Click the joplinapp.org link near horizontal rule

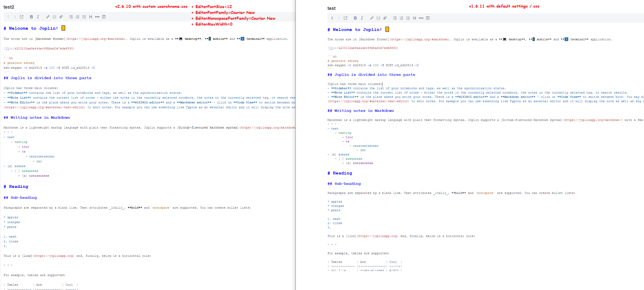[x=53, y=256]
